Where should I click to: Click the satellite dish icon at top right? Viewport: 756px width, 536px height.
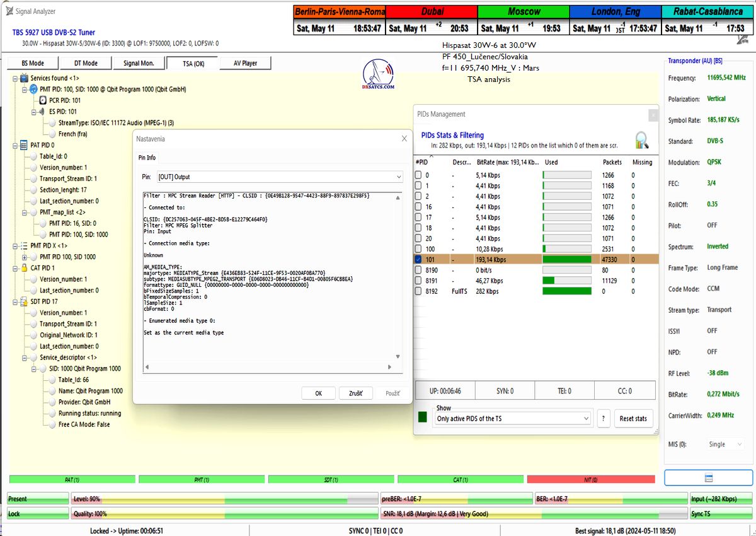743,39
